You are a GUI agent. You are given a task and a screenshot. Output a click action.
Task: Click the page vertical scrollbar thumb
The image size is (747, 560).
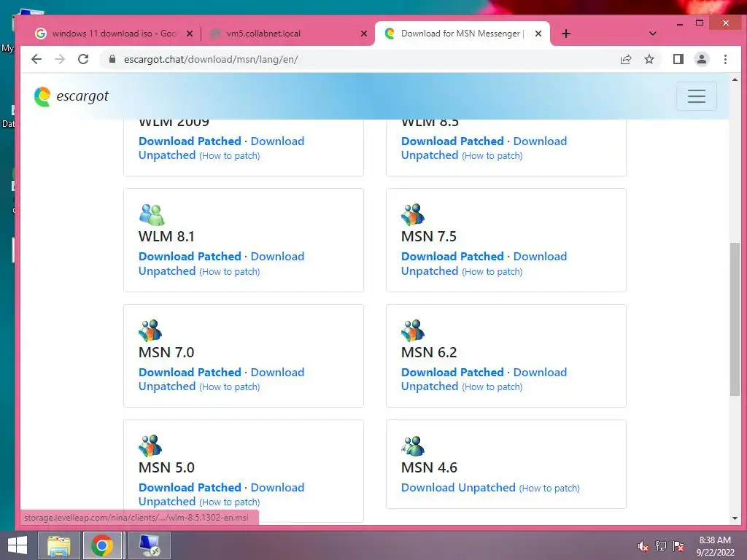point(735,319)
